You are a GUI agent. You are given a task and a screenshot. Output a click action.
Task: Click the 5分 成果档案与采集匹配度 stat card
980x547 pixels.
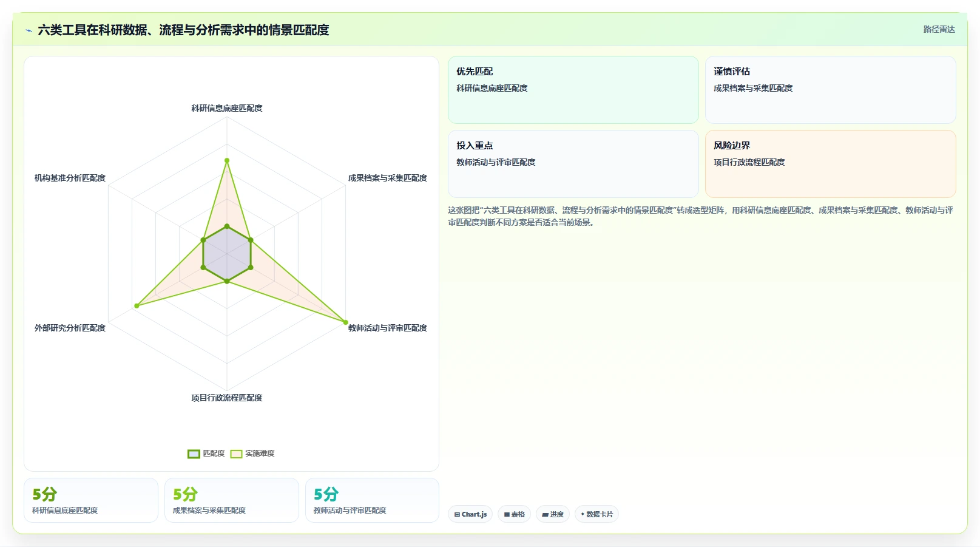tap(232, 500)
